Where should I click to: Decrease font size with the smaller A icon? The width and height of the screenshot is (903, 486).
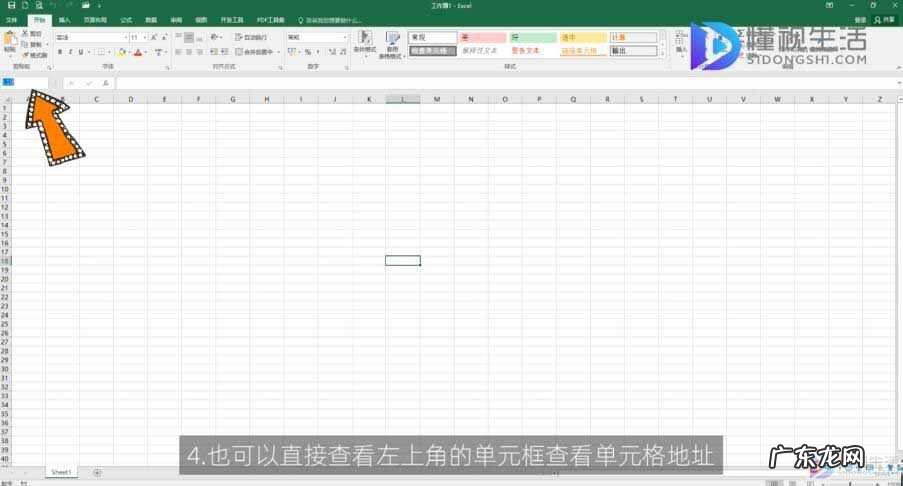point(164,37)
